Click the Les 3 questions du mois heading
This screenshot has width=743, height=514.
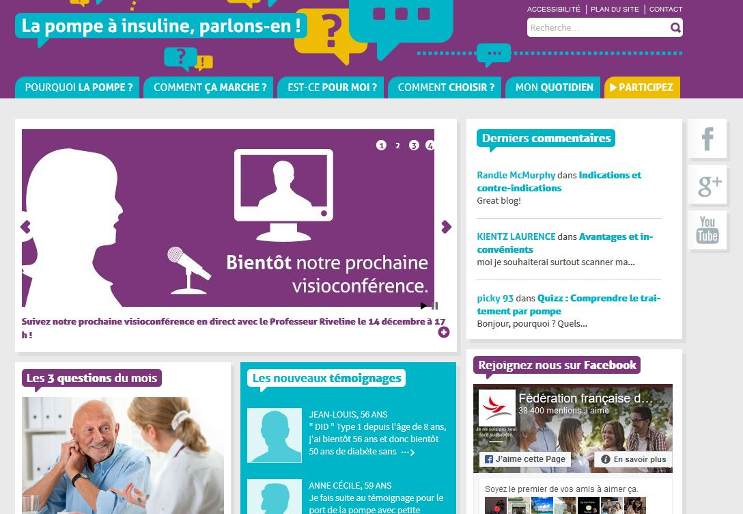[92, 378]
